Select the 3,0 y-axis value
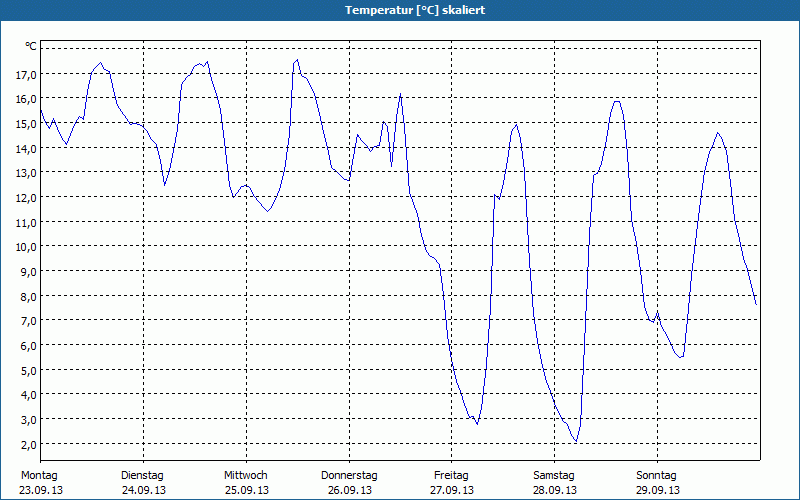The height and width of the screenshot is (500, 800). pos(29,420)
